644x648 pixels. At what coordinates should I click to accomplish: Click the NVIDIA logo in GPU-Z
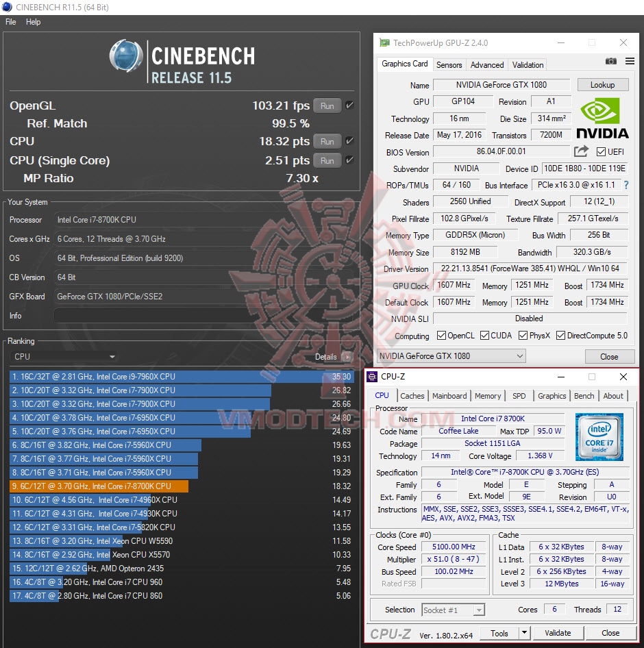pyautogui.click(x=602, y=119)
